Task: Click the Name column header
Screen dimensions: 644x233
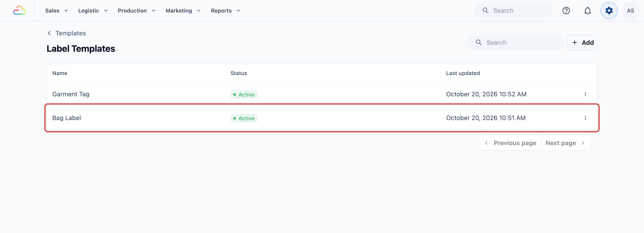Action: [60, 73]
